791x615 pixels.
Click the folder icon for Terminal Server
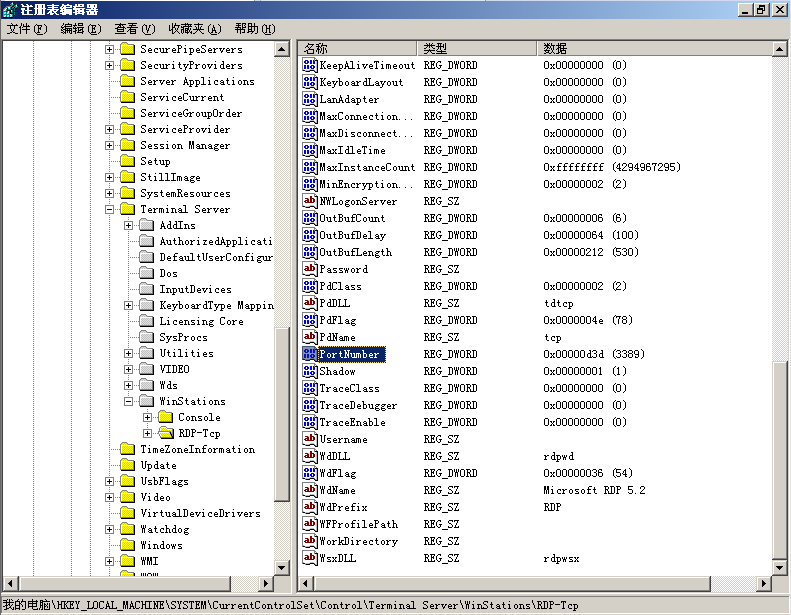[128, 209]
